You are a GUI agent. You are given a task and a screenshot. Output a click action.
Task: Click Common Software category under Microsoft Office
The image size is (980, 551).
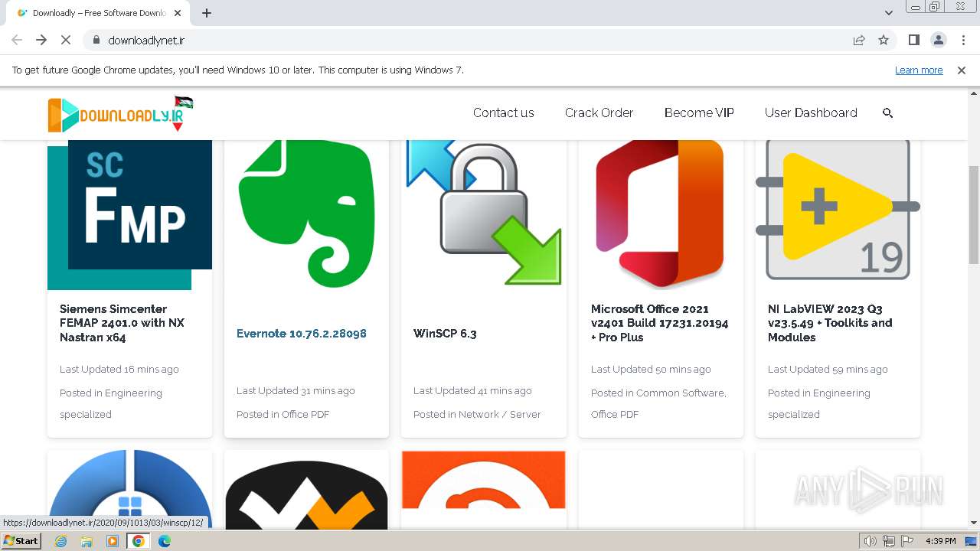(681, 393)
